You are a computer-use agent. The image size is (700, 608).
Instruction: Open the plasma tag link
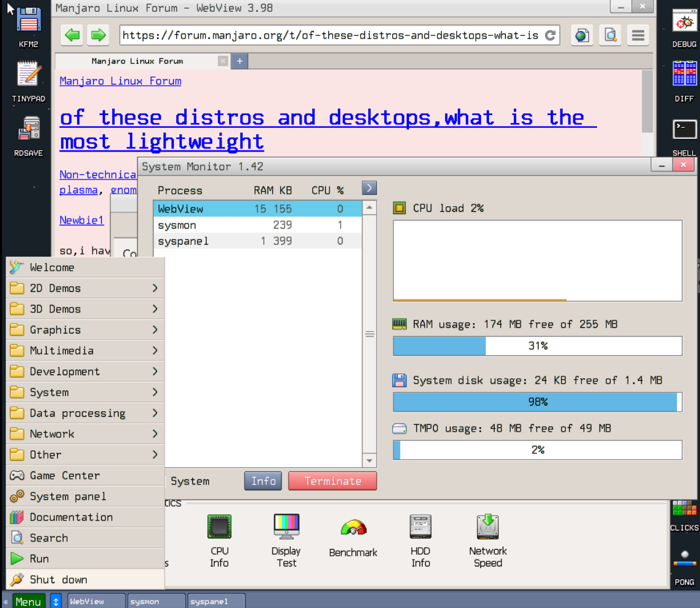coord(79,190)
